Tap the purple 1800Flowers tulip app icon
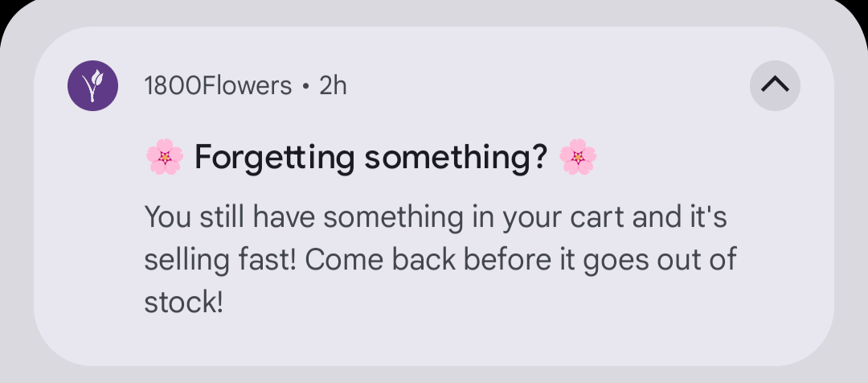The image size is (868, 383). 93,85
